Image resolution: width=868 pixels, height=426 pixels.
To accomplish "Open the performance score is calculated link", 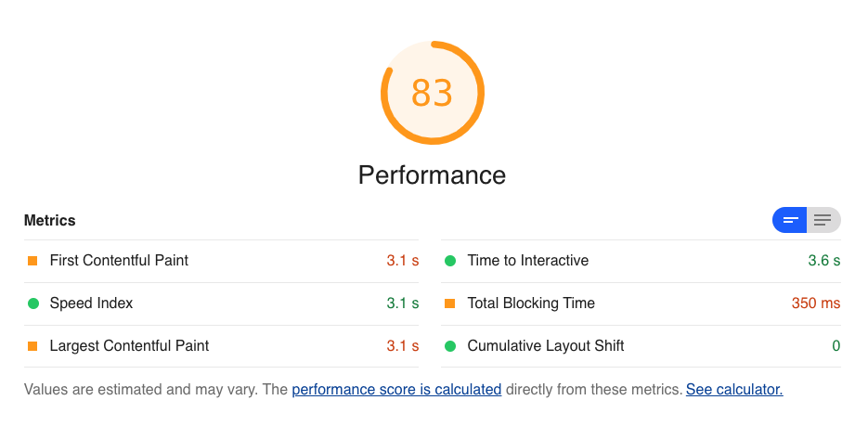I will [x=396, y=390].
